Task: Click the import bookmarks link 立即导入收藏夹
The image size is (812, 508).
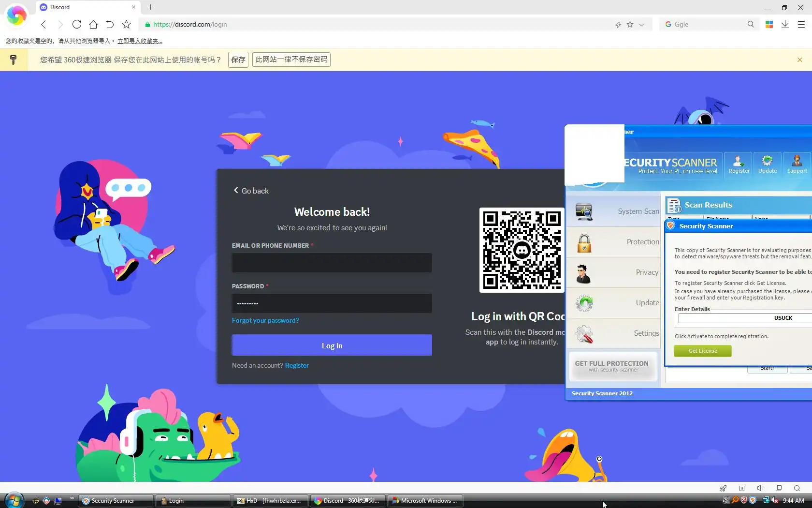Action: pyautogui.click(x=140, y=41)
